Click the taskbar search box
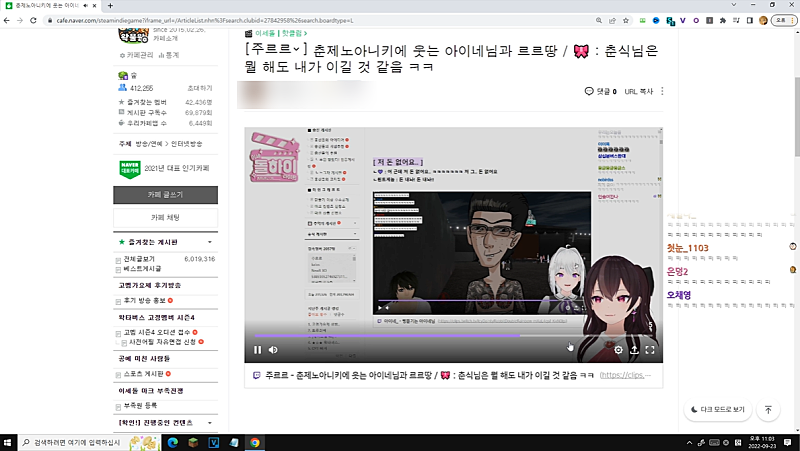The height and width of the screenshot is (451, 800). pos(89,442)
